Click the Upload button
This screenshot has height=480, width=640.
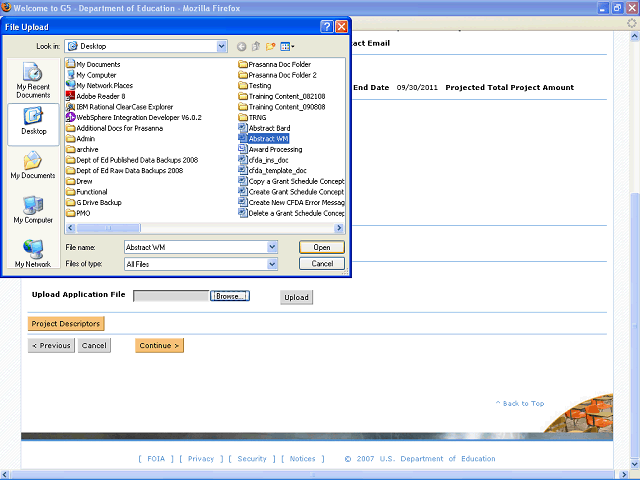[296, 297]
